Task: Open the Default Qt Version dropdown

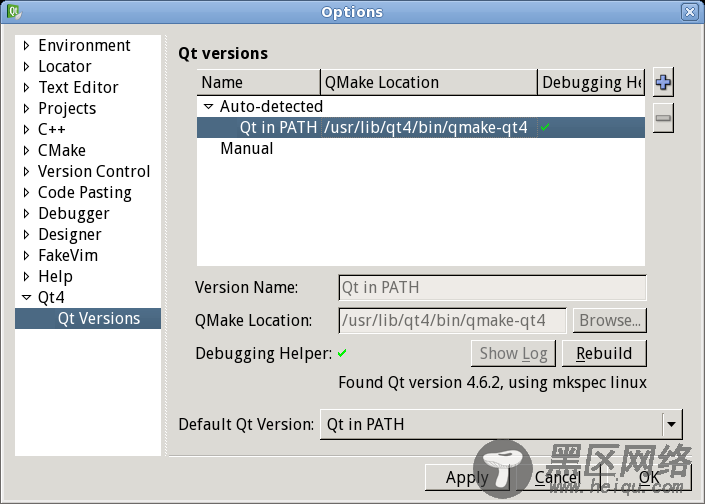Action: 672,424
